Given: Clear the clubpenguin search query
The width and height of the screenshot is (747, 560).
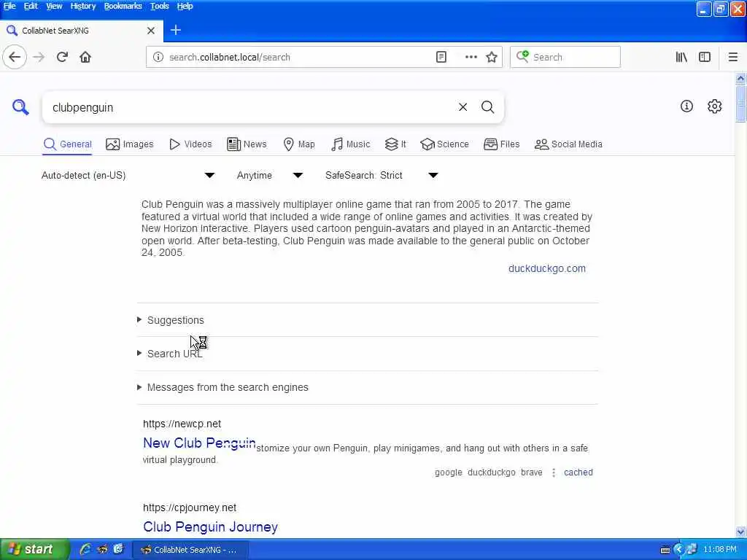Looking at the screenshot, I should 462,107.
